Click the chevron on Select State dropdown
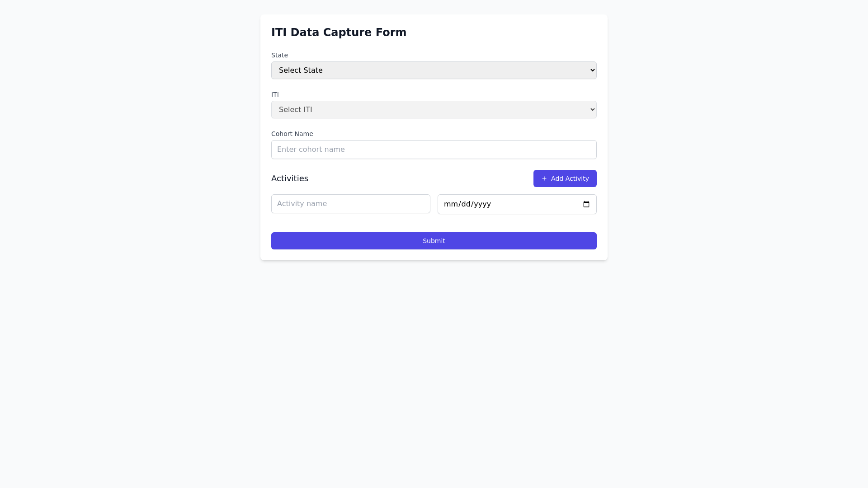This screenshot has height=488, width=868. pos(592,70)
